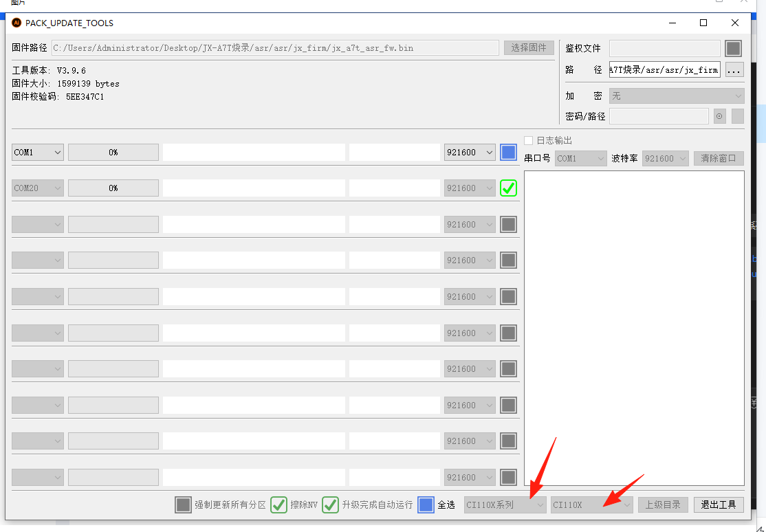The height and width of the screenshot is (532, 766).
Task: Open the COM1 port dropdown in first row
Action: 38,152
